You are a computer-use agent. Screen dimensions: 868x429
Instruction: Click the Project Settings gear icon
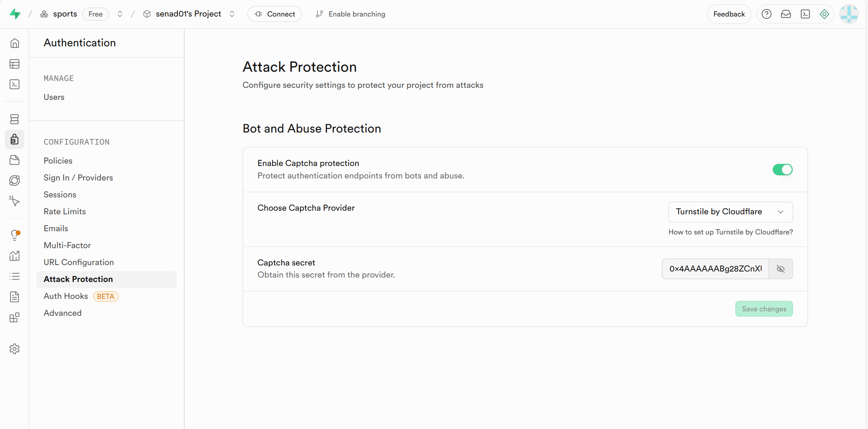15,349
